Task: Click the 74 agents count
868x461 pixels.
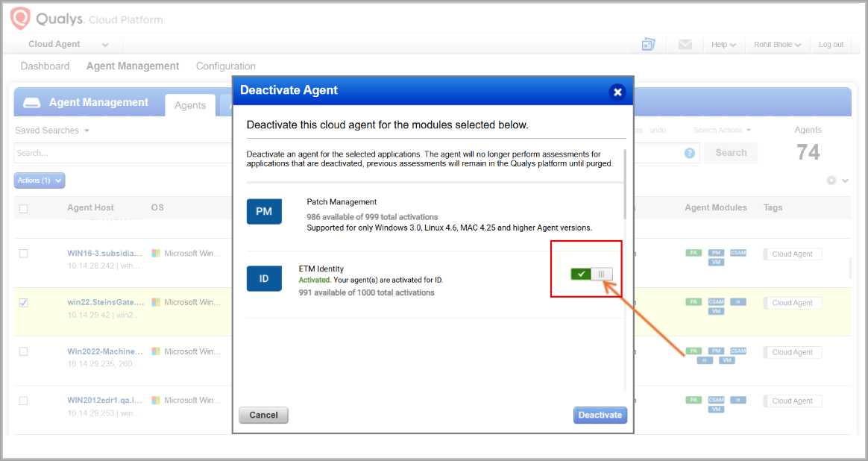Action: click(x=808, y=152)
